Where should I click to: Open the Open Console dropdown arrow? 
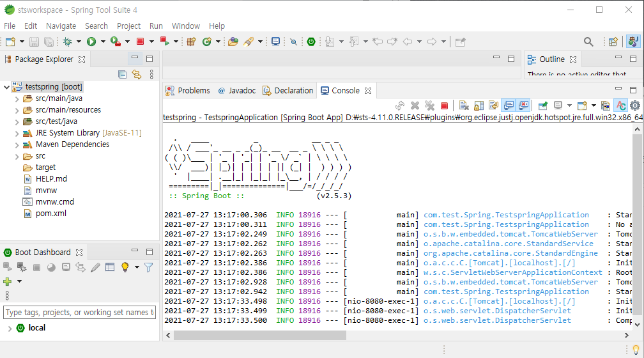[594, 105]
